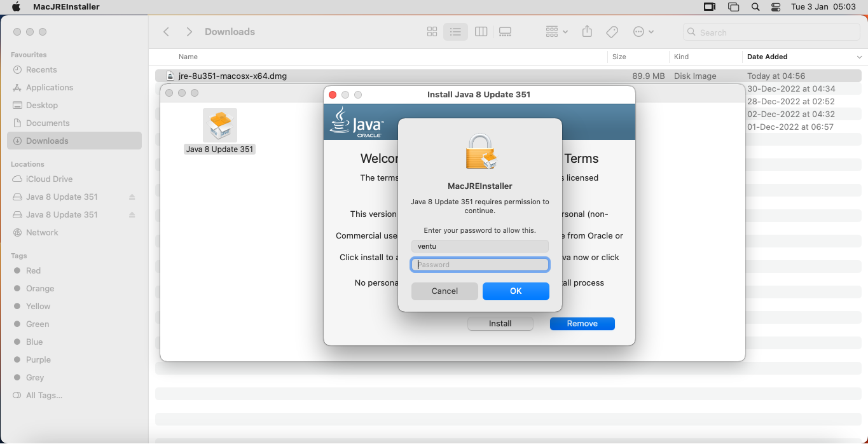The height and width of the screenshot is (444, 868).
Task: Eject the second Java 8 Update 351 volume
Action: coord(132,215)
